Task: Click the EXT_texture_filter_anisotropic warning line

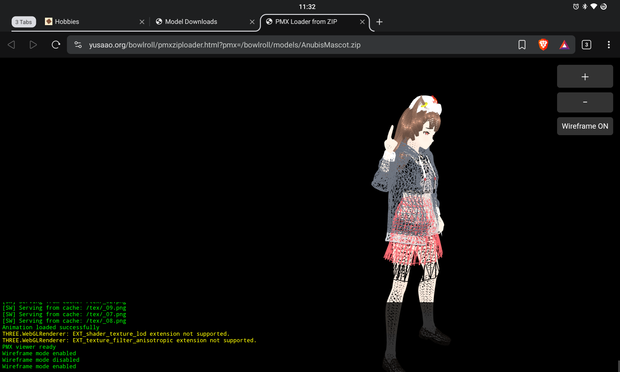Action: pyautogui.click(x=129, y=340)
